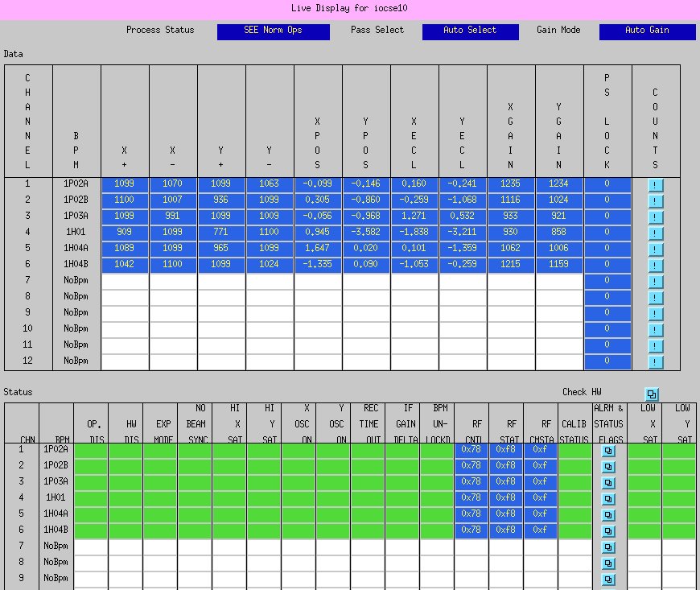Image resolution: width=700 pixels, height=590 pixels.
Task: Open COUNTS button for channel 10 row
Action: click(655, 330)
